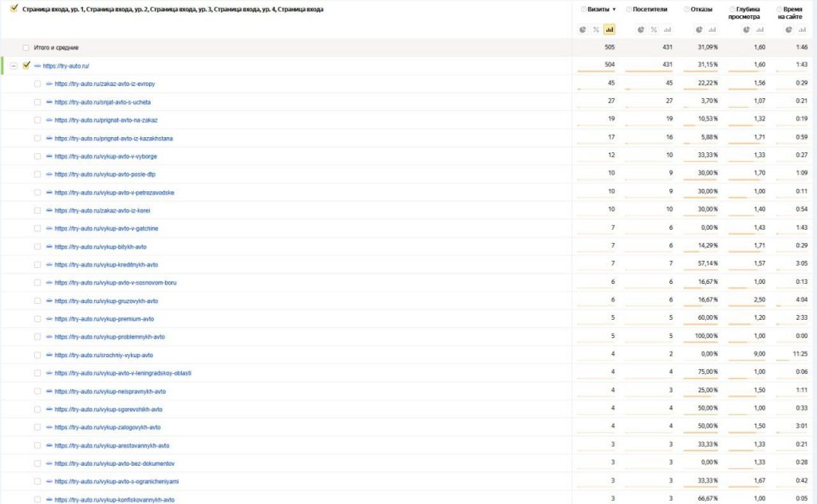Open the srochniy-vykup-avto page link
Image resolution: width=817 pixels, height=504 pixels.
103,355
